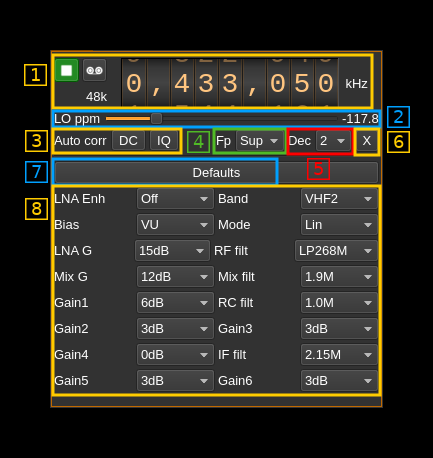433x458 pixels.
Task: Expand the Mix G 12dB dropdown
Action: [175, 277]
